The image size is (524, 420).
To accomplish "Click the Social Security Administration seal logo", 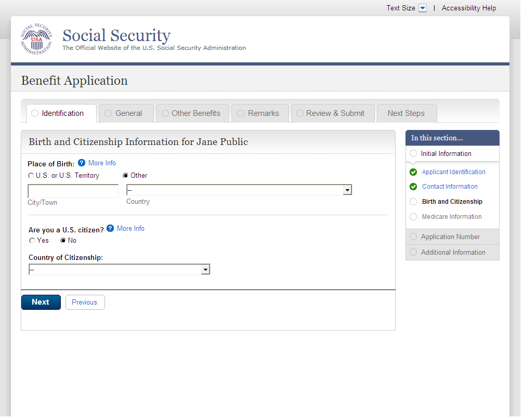I will click(36, 40).
